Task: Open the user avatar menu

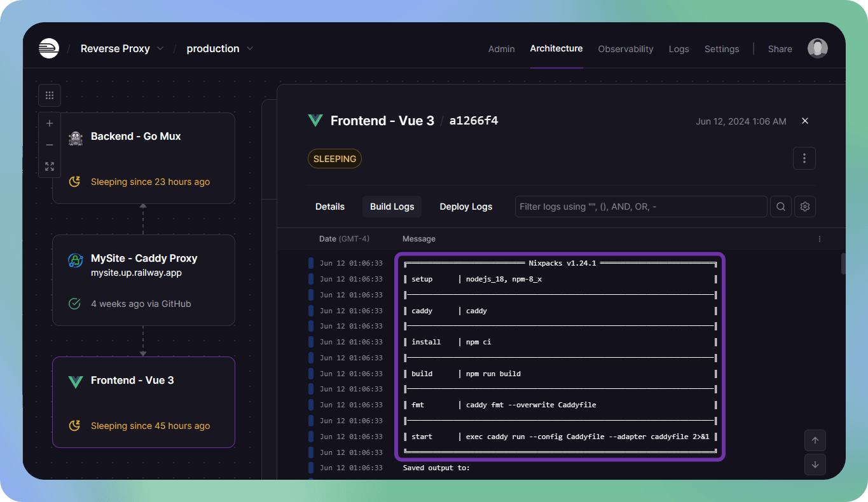Action: coord(818,49)
